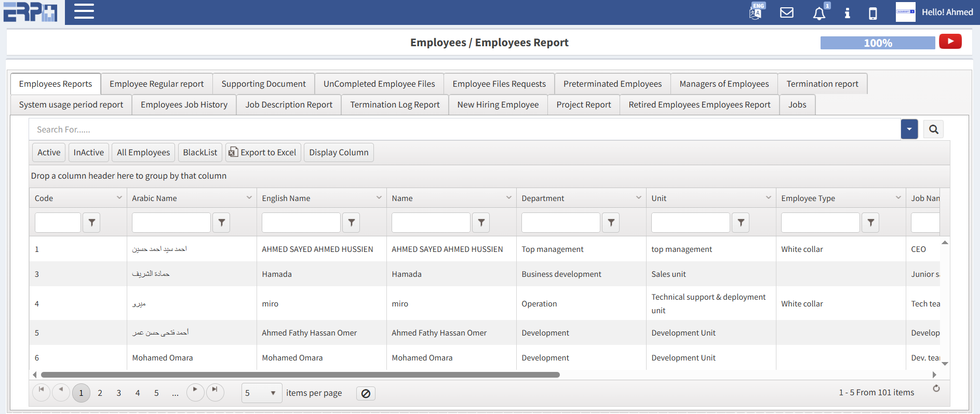Click Export to Excel button

[x=263, y=152]
